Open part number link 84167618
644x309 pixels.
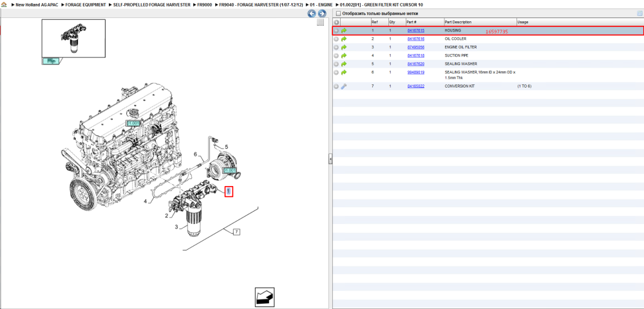click(x=415, y=55)
